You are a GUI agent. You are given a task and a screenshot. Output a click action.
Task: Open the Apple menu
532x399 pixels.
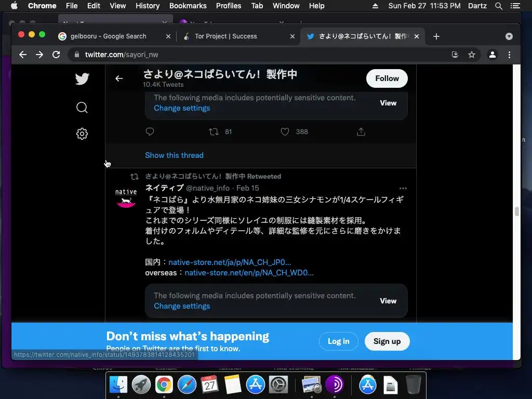[14, 6]
